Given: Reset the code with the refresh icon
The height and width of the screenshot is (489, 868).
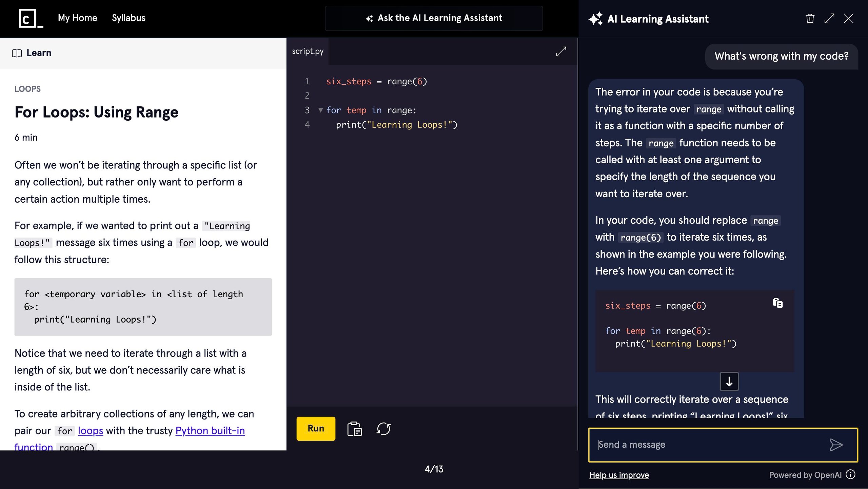Looking at the screenshot, I should tap(383, 428).
